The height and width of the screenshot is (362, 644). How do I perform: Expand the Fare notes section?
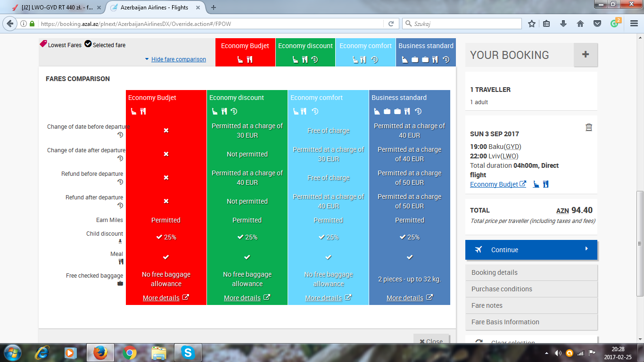coord(531,305)
